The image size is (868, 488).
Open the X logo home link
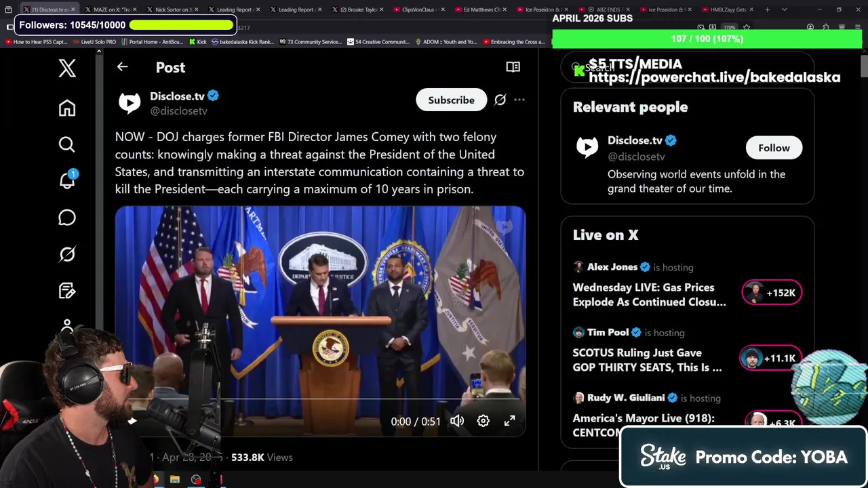(x=67, y=68)
